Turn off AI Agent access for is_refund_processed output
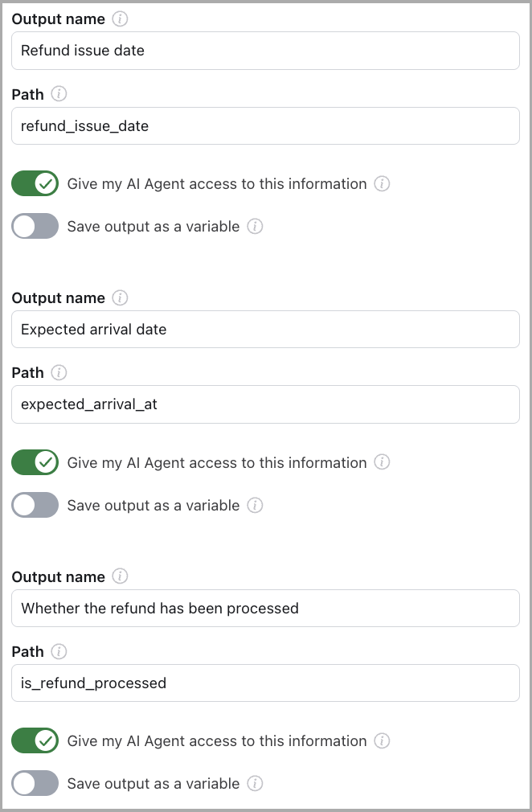This screenshot has width=532, height=812. pos(35,741)
